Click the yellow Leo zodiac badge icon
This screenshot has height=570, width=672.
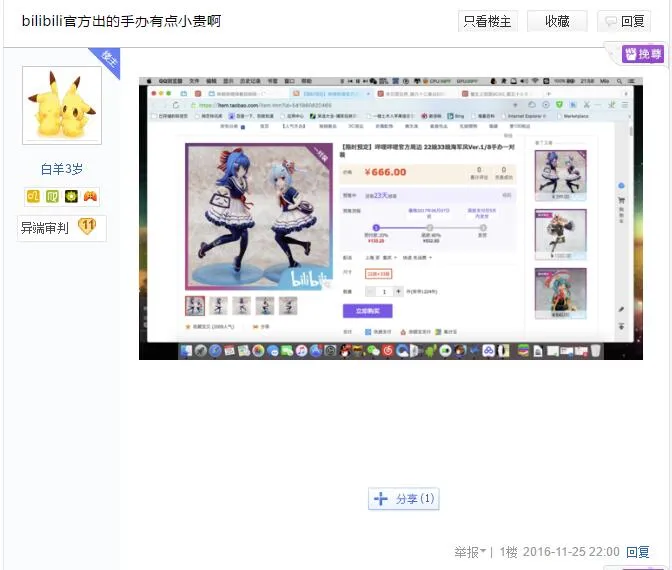33,196
